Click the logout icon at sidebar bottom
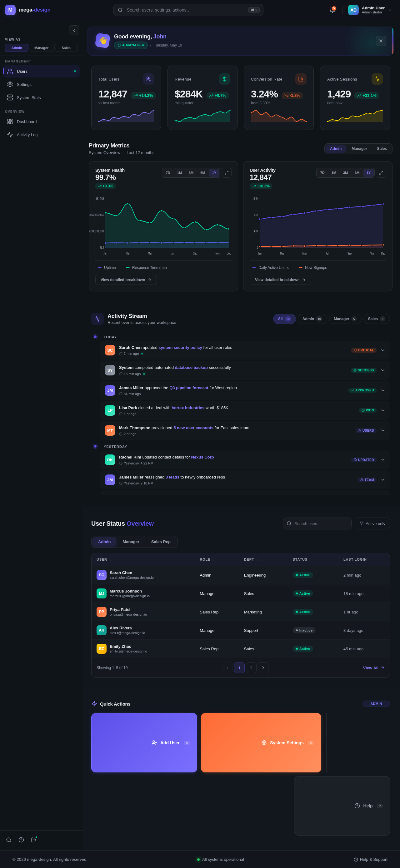400x868 pixels. (34, 840)
